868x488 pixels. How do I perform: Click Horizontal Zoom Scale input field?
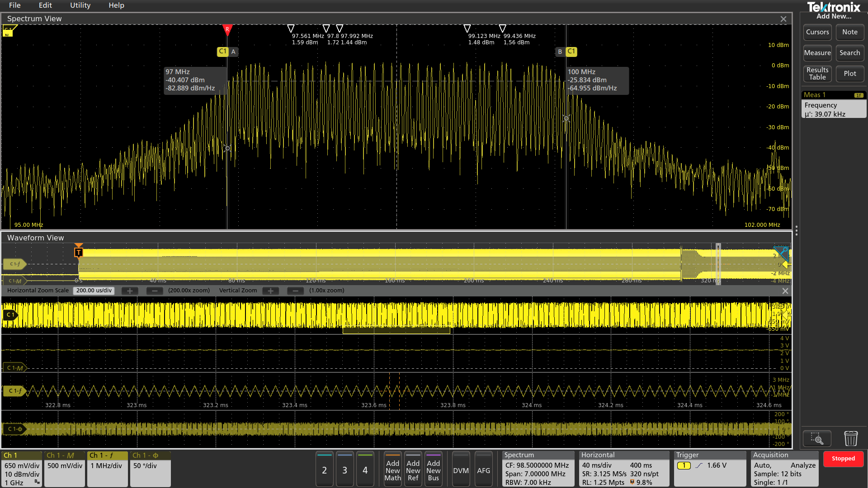click(94, 291)
